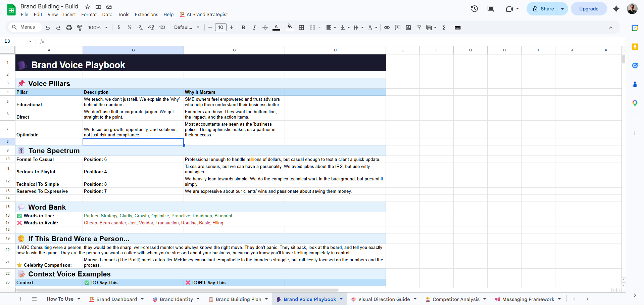Click the Share button

click(543, 9)
